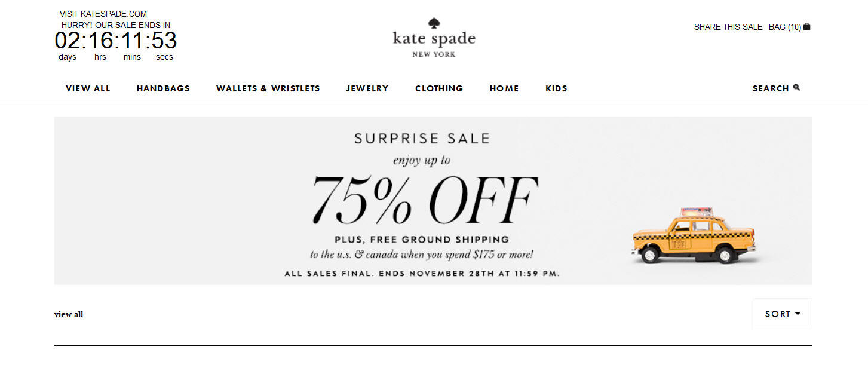The height and width of the screenshot is (374, 868).
Task: Open the KIDS category
Action: click(x=556, y=88)
